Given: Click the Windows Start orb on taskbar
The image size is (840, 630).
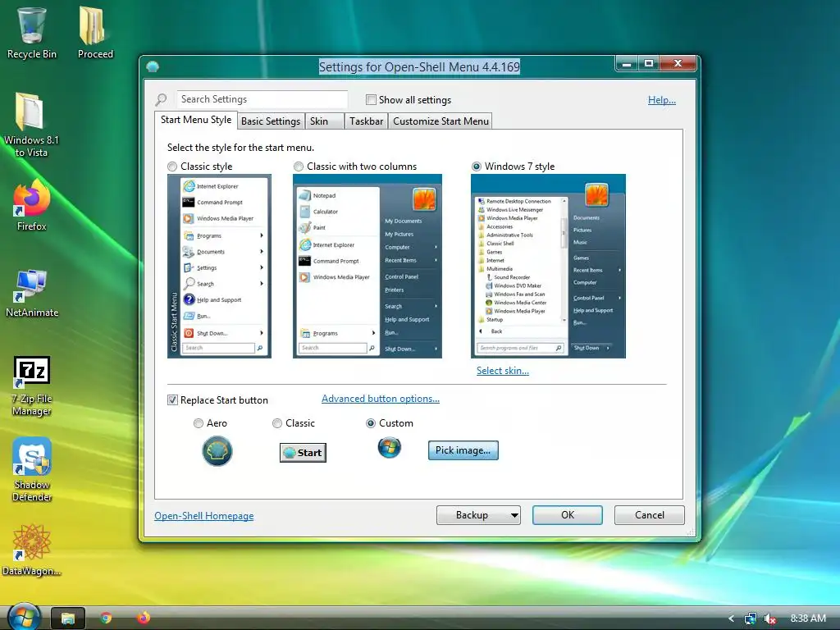Looking at the screenshot, I should 24,617.
